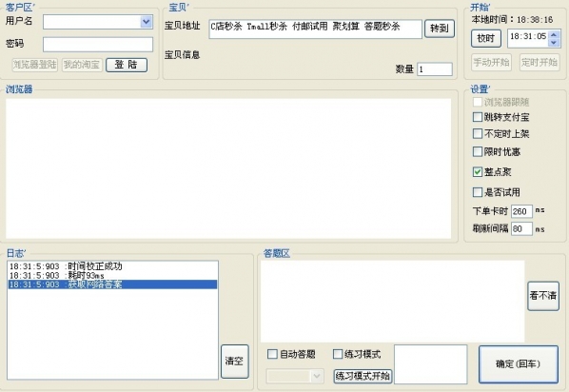Click the 定时开始 button
This screenshot has height=392, width=569.
click(540, 63)
